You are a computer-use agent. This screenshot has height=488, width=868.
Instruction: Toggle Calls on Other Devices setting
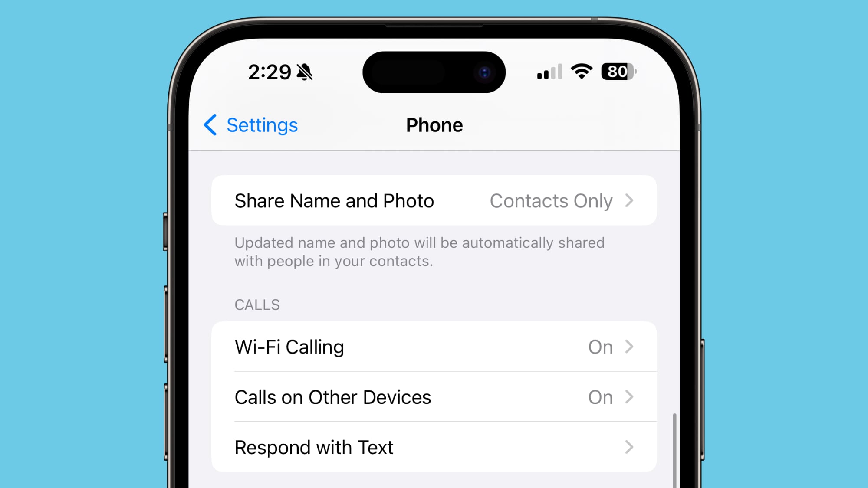pos(434,397)
